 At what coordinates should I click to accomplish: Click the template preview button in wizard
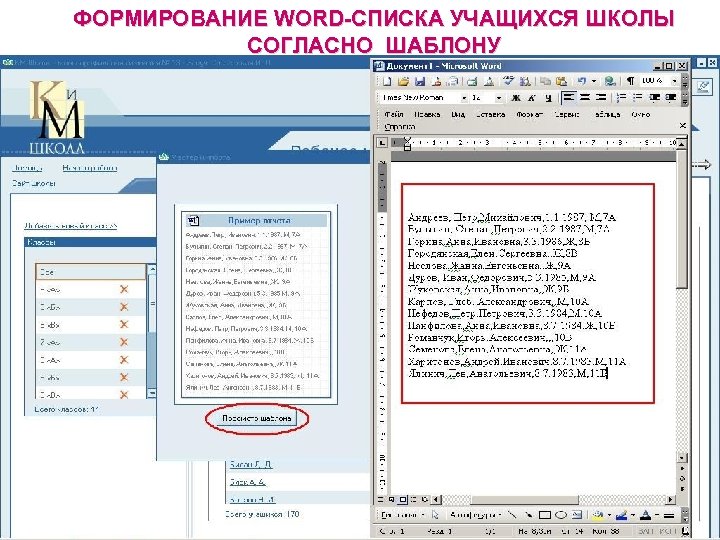point(257,418)
